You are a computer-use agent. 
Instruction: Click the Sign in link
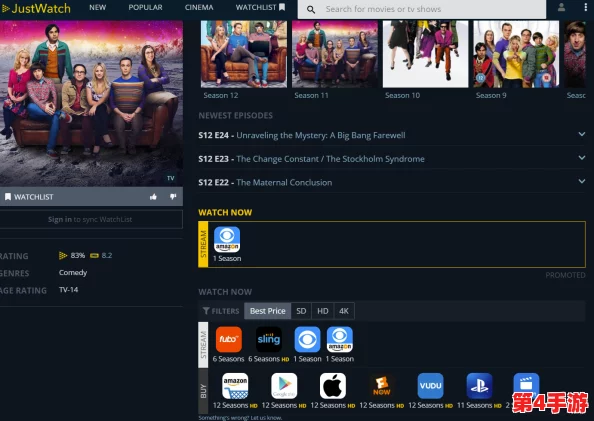pyautogui.click(x=59, y=219)
